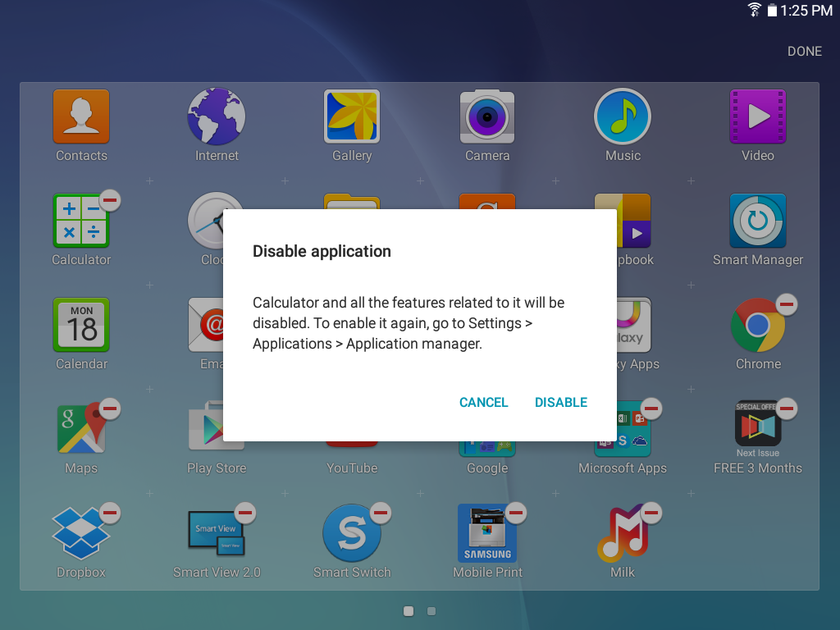This screenshot has width=840, height=630.
Task: Tap the Google folder label
Action: [487, 468]
